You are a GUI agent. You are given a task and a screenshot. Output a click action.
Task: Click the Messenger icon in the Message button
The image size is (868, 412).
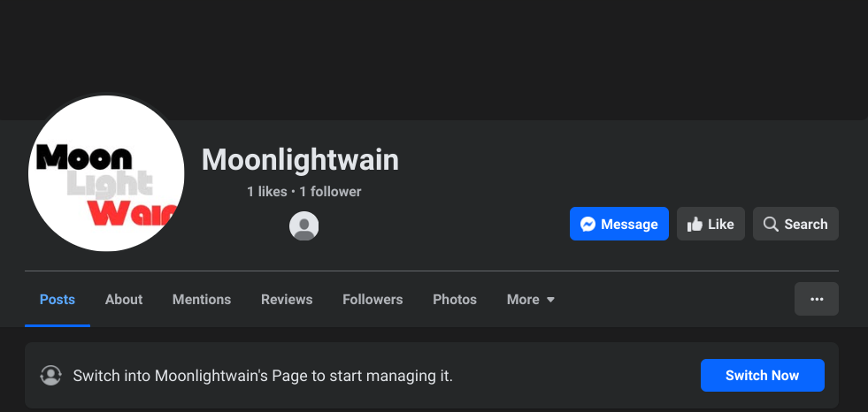588,225
